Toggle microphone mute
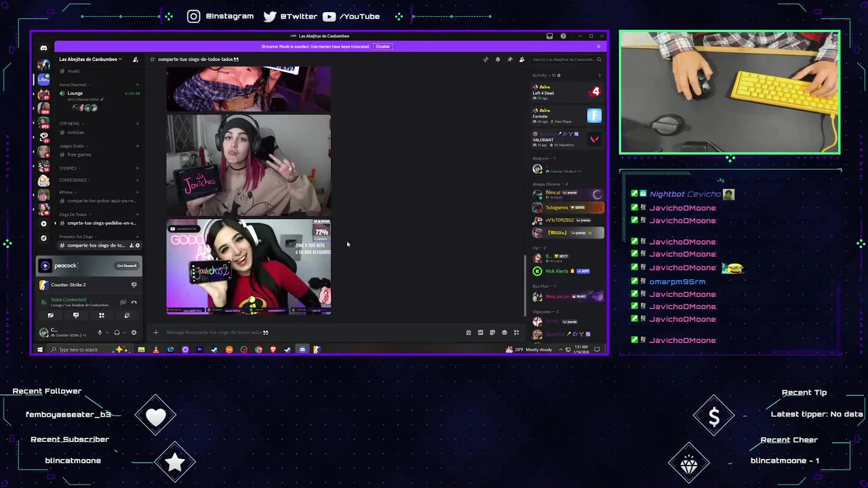The height and width of the screenshot is (488, 868). point(100,333)
